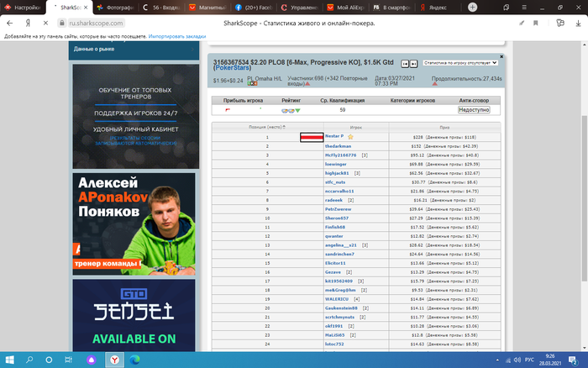
Task: Click the Игрок column header
Action: point(356,128)
